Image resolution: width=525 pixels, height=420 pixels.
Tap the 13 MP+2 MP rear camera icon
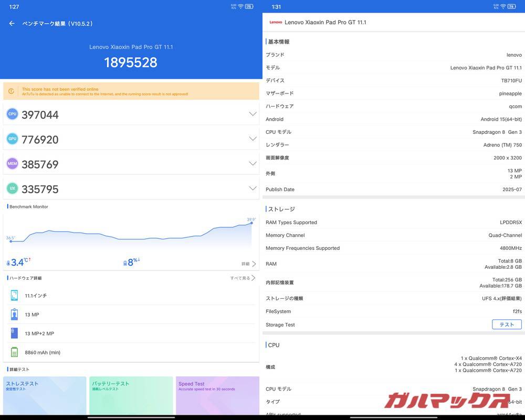14,333
